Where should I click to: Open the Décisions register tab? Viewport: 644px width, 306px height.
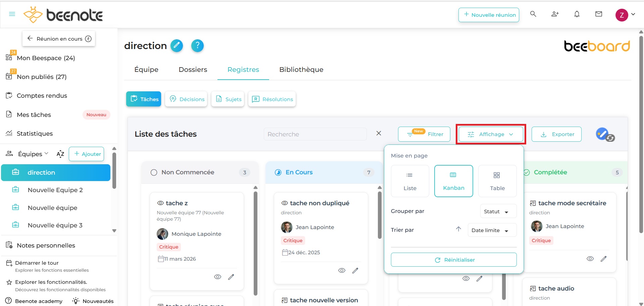click(186, 99)
